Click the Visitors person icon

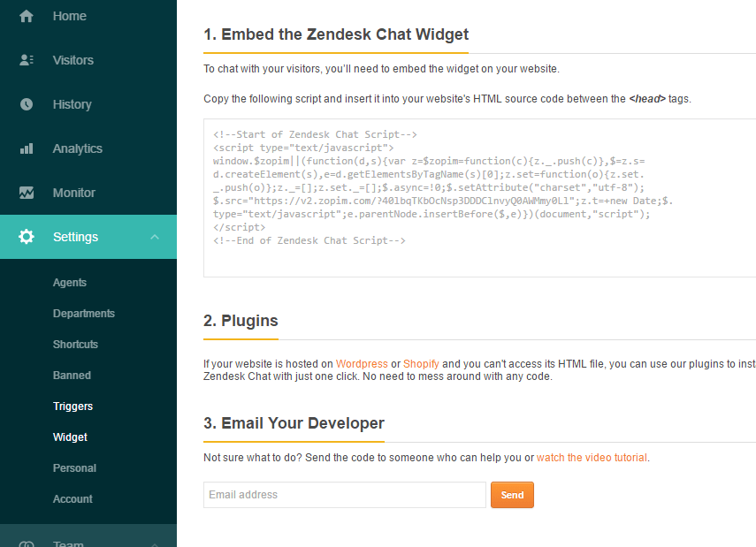pos(27,60)
